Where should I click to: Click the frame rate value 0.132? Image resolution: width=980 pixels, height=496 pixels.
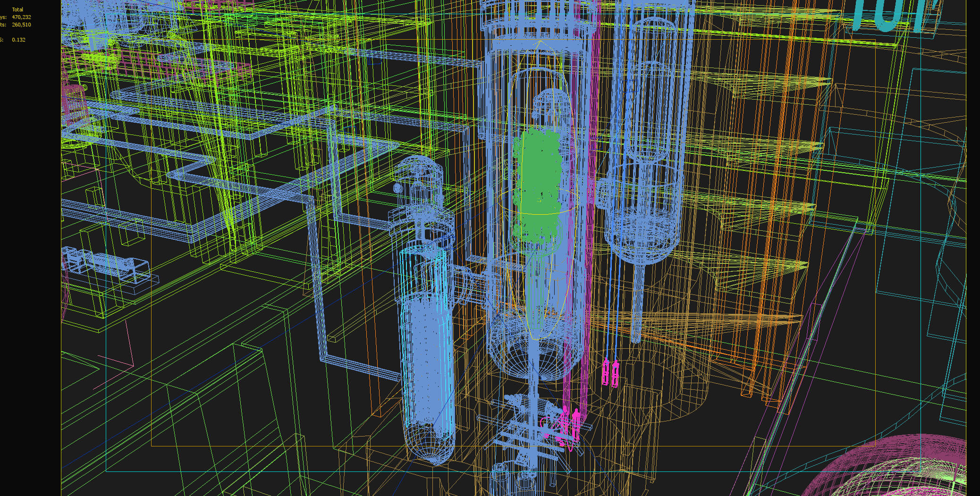18,40
